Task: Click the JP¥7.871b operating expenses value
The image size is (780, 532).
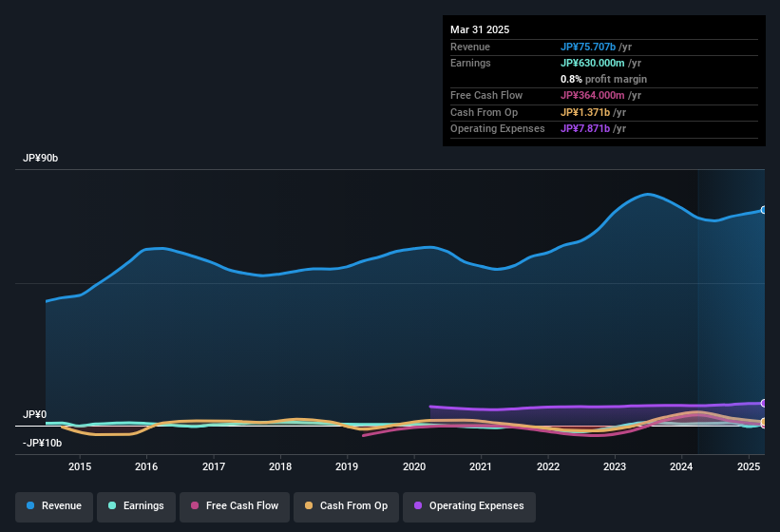Action: pos(585,129)
